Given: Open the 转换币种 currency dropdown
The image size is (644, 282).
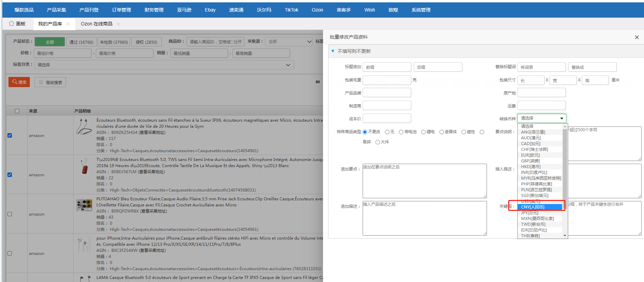Looking at the screenshot, I should (542, 118).
